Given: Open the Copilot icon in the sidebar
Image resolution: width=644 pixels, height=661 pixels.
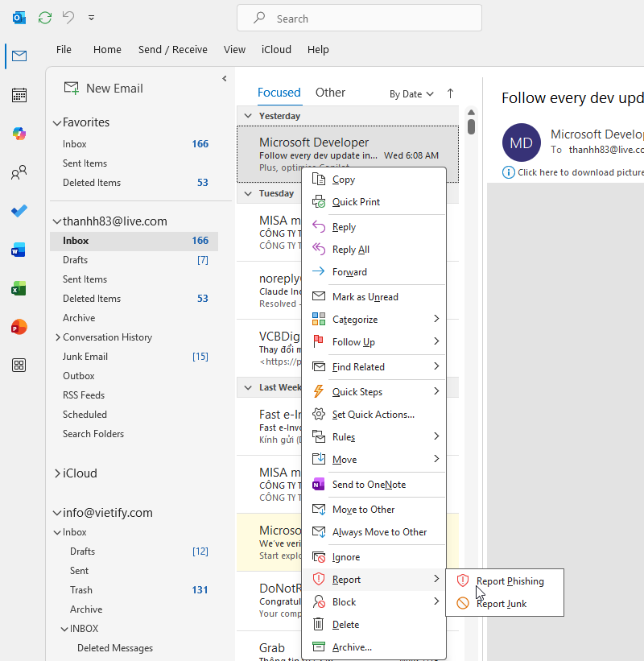Looking at the screenshot, I should pyautogui.click(x=19, y=134).
